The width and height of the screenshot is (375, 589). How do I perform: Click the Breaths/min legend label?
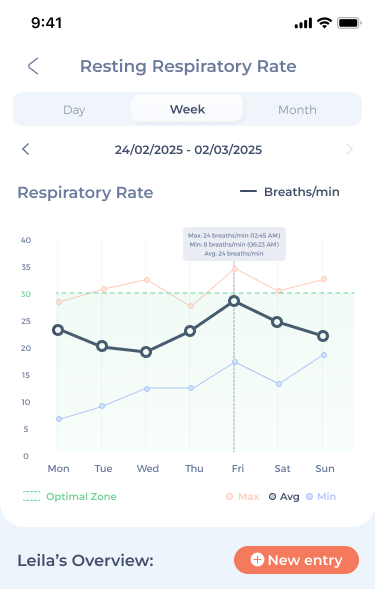(x=302, y=192)
